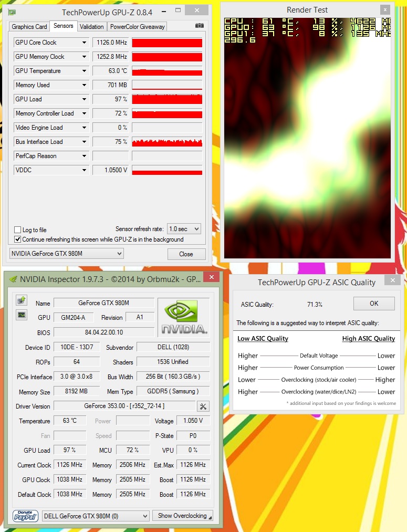Click the GPU-Z Close button

click(186, 254)
